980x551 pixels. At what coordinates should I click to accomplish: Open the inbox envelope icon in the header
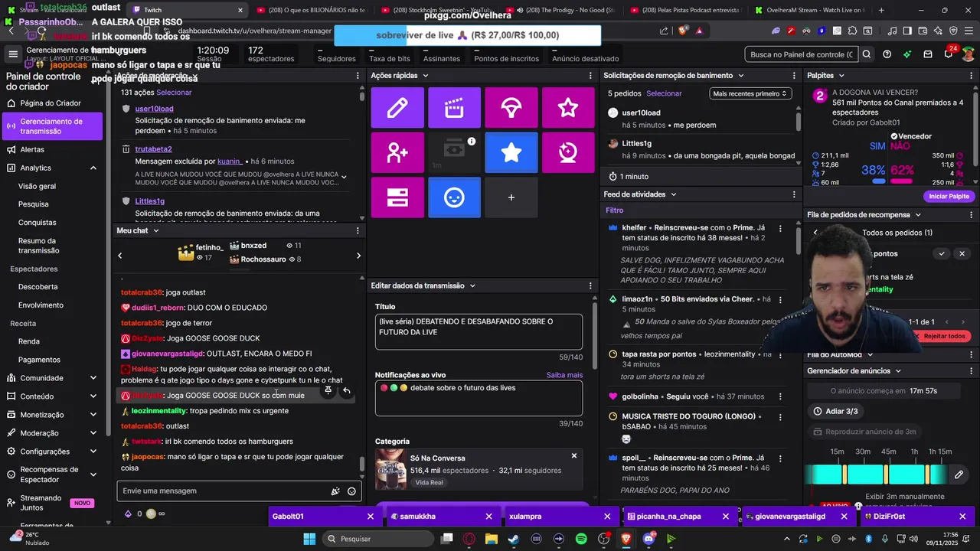pyautogui.click(x=928, y=54)
